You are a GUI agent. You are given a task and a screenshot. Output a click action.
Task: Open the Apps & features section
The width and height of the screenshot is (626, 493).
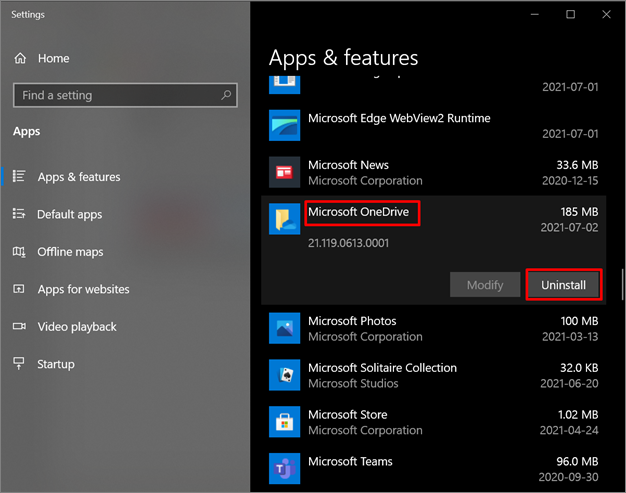78,177
